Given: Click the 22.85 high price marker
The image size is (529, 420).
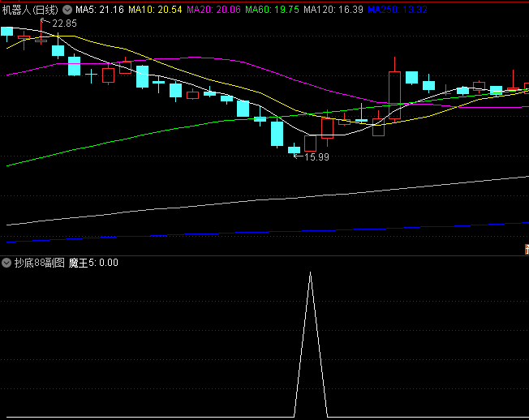Looking at the screenshot, I should click(64, 24).
